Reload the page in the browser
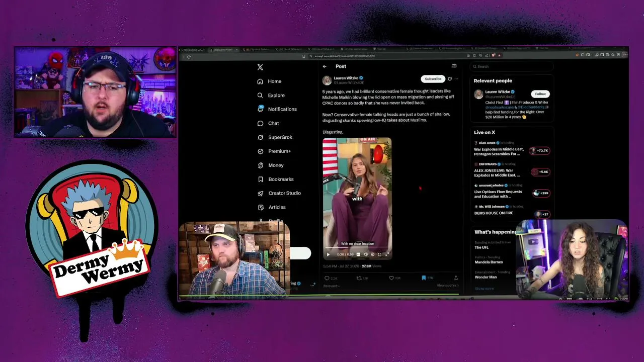The image size is (644, 362). pos(189,56)
